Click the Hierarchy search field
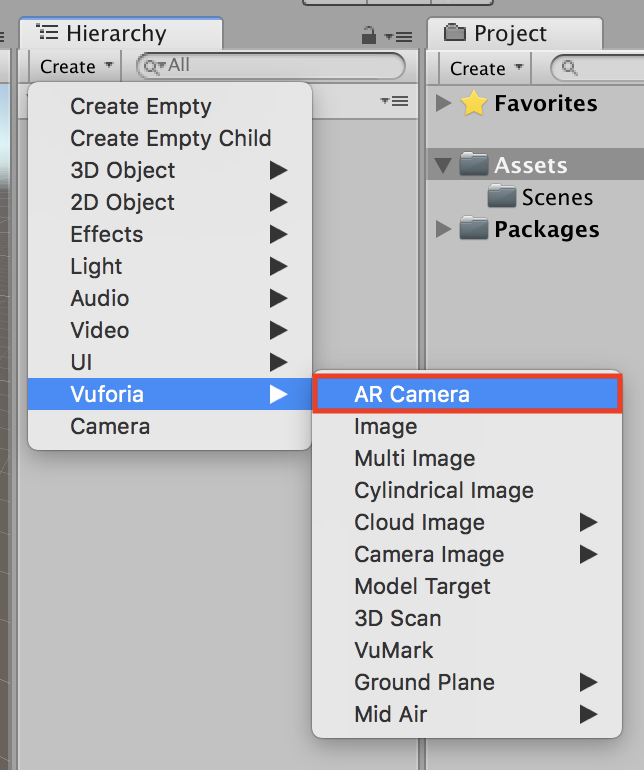 pos(280,66)
